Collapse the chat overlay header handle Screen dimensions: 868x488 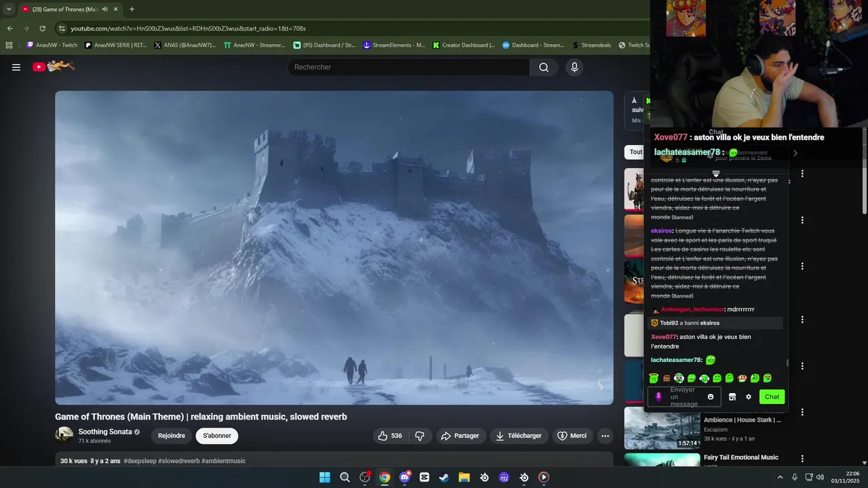(x=715, y=174)
